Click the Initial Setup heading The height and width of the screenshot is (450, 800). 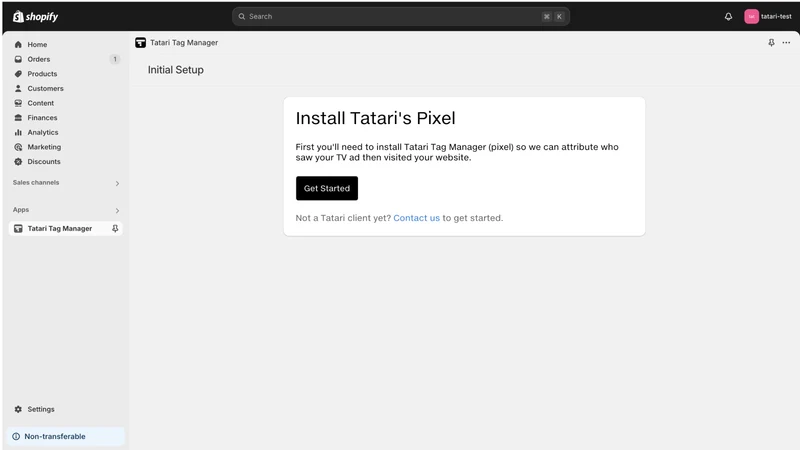click(176, 70)
